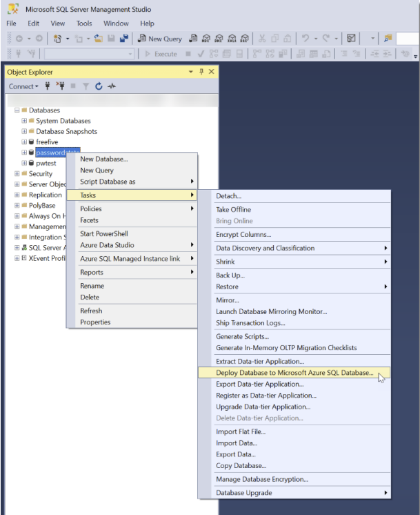Click the Filter icon in Object Explorer
420x515 pixels.
click(x=86, y=86)
